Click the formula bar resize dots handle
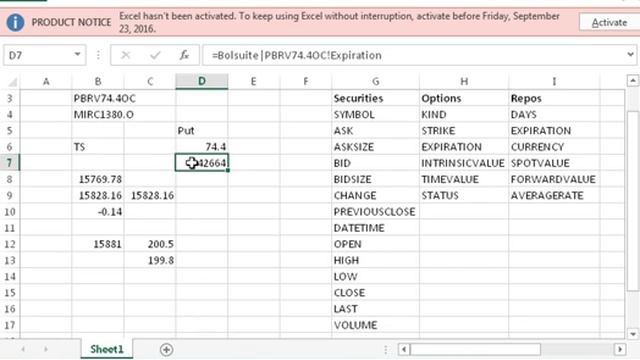Viewport: 640px width, 360px height. 98,55
